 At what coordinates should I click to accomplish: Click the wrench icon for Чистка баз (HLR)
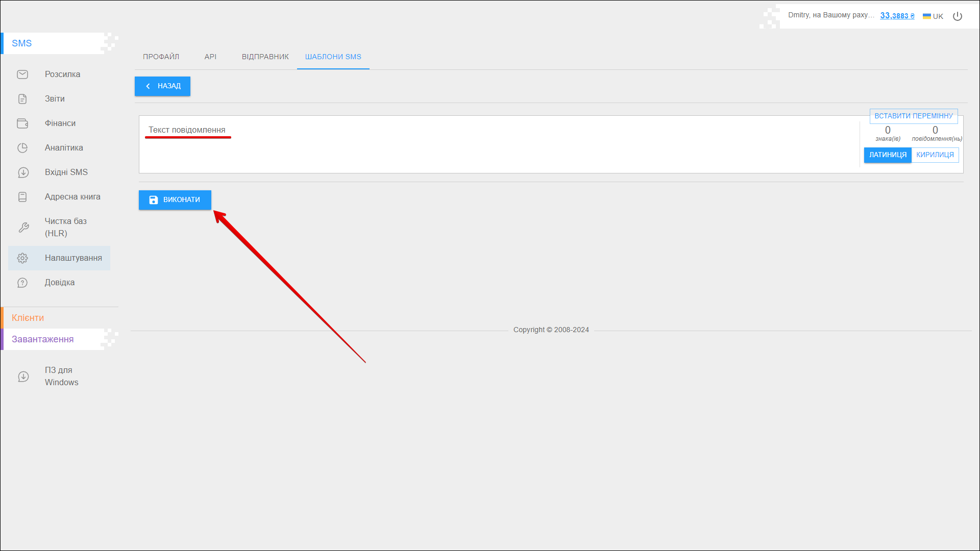tap(23, 228)
